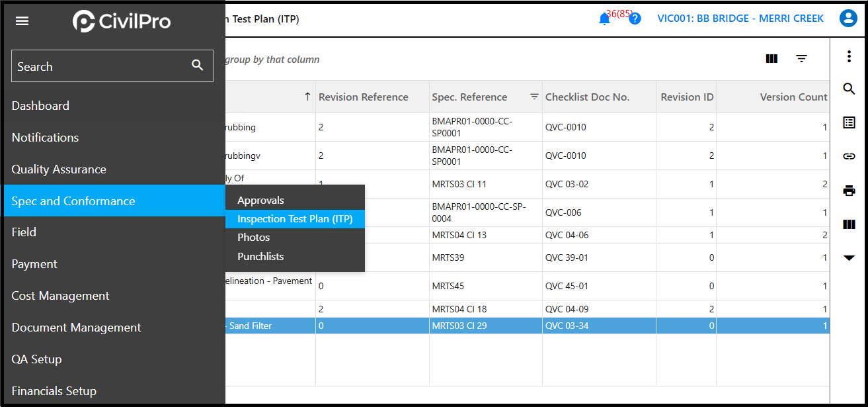The image size is (868, 407).
Task: Click the CivilPro logo
Action: pyautogui.click(x=122, y=21)
